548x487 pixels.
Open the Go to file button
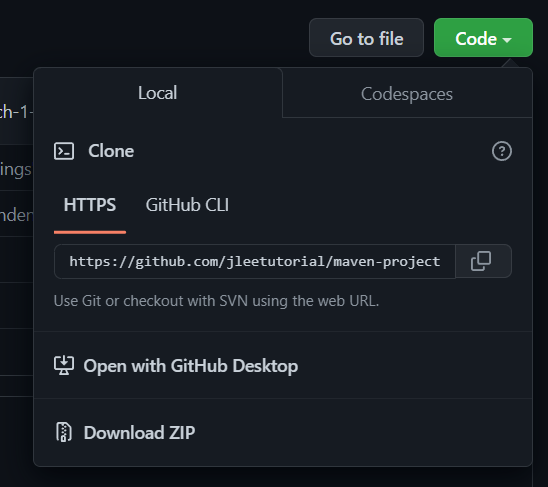(x=366, y=38)
